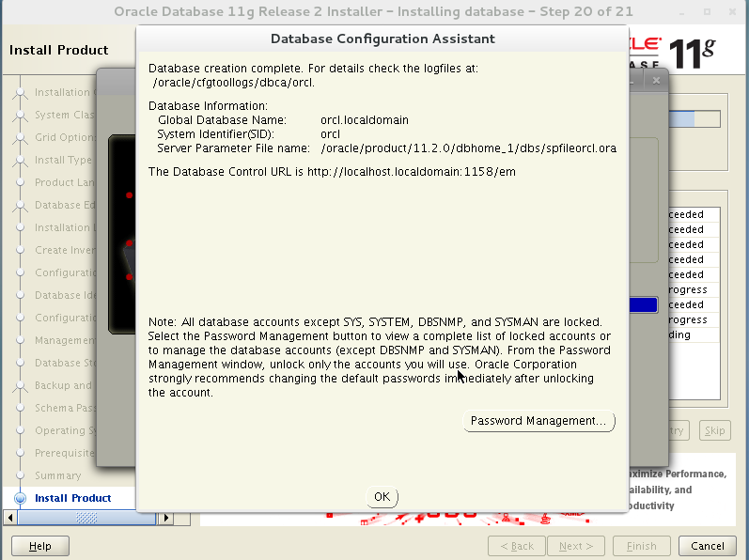
Task: Click the Installation Option step marker icon
Action: pyautogui.click(x=20, y=93)
